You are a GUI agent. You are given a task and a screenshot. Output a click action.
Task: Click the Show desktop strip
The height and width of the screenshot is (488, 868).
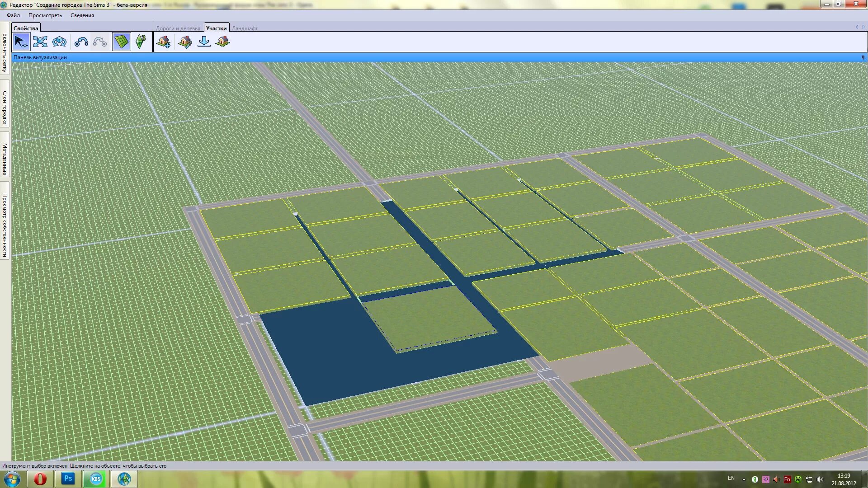[x=864, y=479]
